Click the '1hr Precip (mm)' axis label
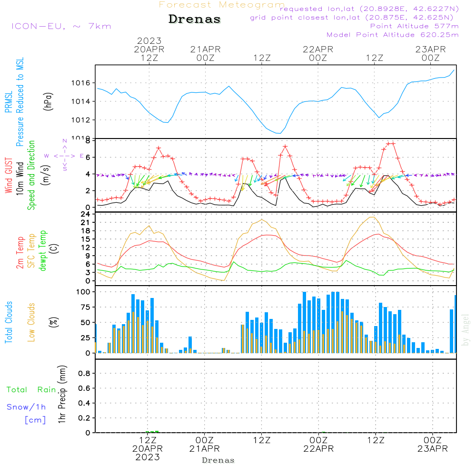The image size is (476, 476). pos(62,394)
